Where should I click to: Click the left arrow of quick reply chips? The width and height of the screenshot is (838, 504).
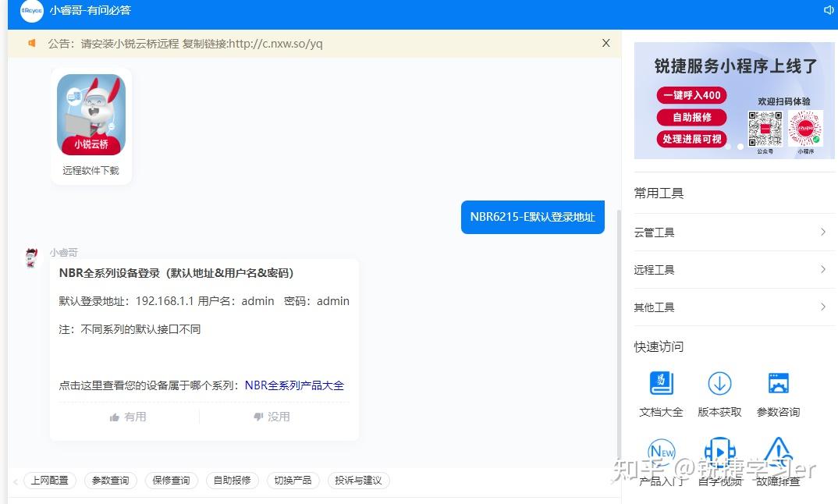point(16,481)
